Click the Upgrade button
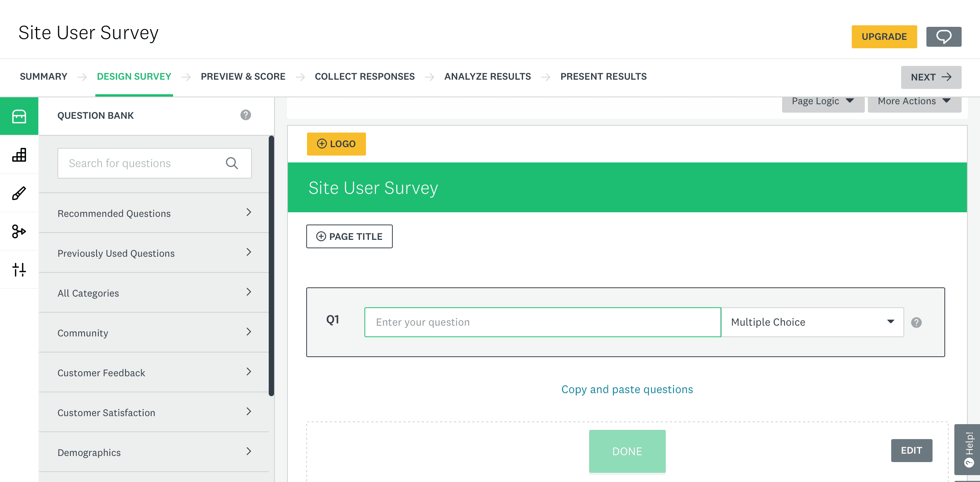 [x=884, y=37]
